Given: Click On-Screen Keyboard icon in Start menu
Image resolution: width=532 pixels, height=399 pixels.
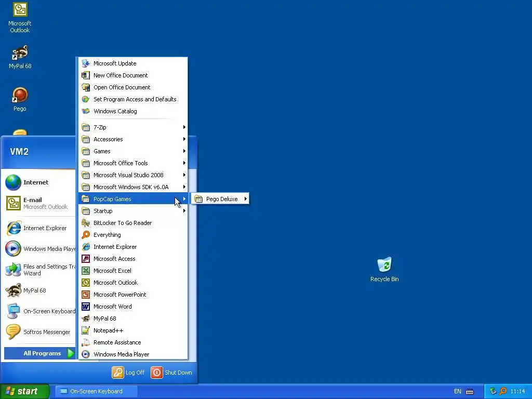Looking at the screenshot, I should (x=13, y=311).
